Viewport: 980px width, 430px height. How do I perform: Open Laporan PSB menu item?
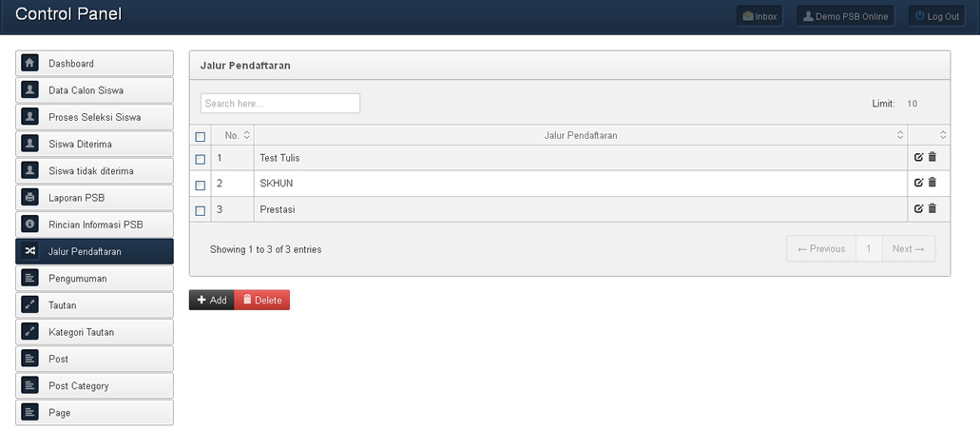94,198
